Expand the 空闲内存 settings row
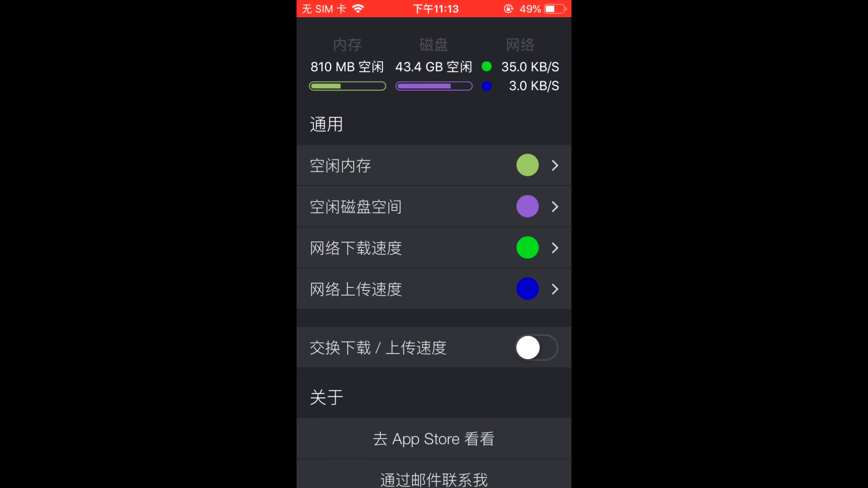Screen dimensions: 868x488 (434, 165)
